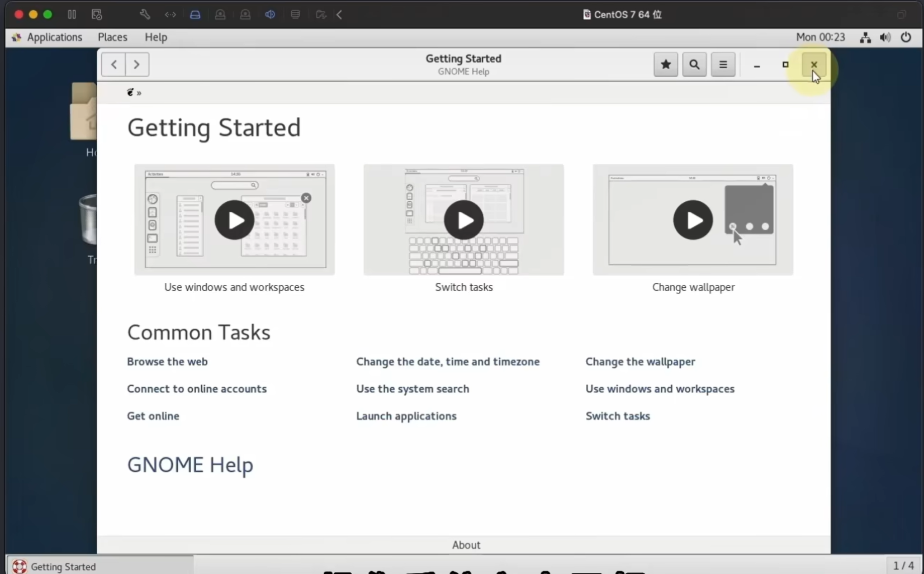
Task: Open the Applications menu
Action: coord(54,37)
